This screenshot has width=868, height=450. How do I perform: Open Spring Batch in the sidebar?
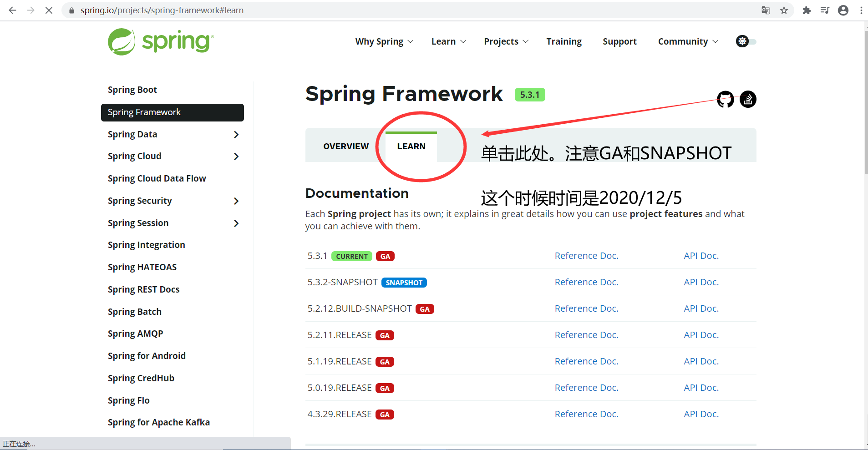(x=134, y=312)
